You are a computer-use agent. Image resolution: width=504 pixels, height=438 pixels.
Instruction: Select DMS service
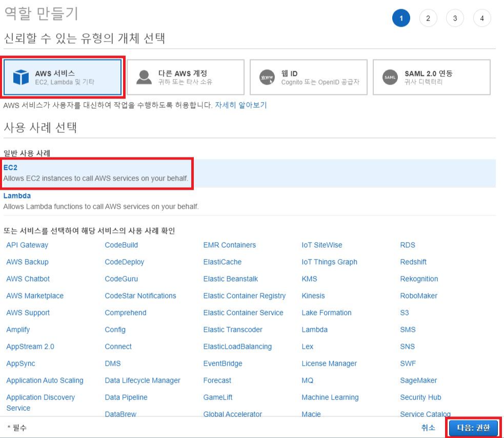[x=112, y=364]
